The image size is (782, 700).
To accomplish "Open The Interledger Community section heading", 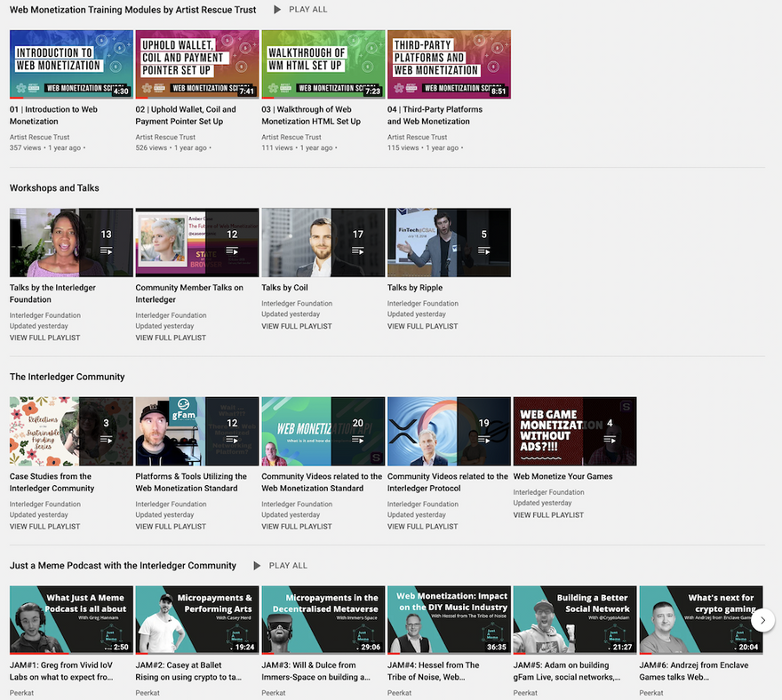I will click(x=67, y=377).
